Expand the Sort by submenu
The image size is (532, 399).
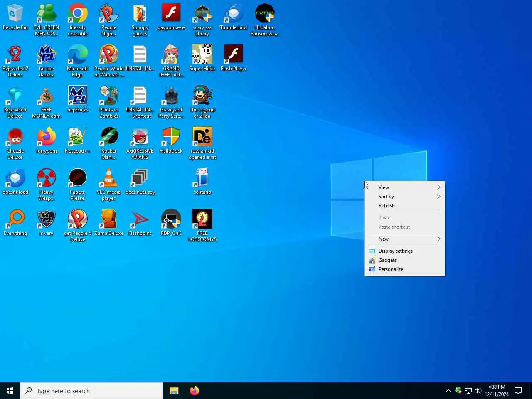pyautogui.click(x=404, y=197)
